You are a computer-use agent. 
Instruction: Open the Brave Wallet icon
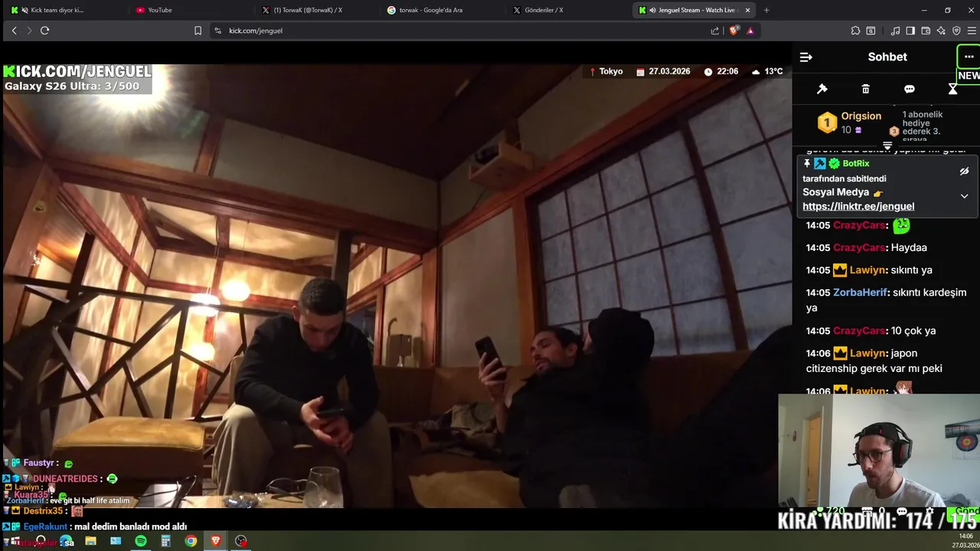(926, 31)
